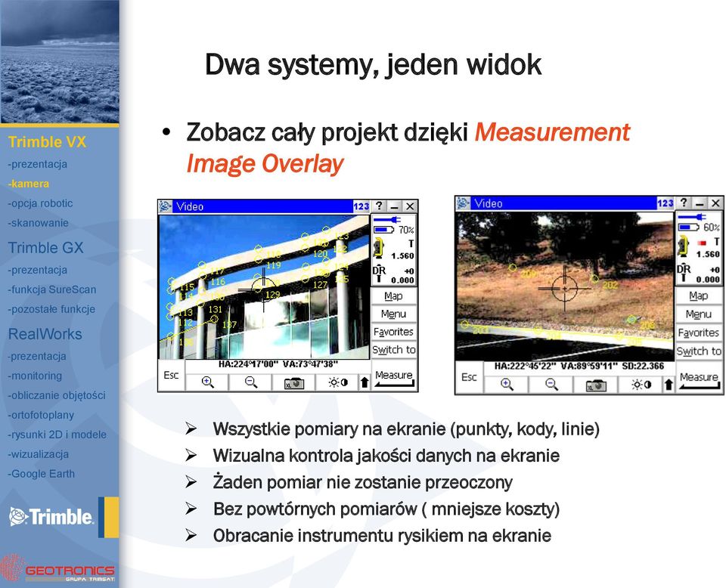
Task: Open the -funkcja SureScan link
Action: pos(52,289)
